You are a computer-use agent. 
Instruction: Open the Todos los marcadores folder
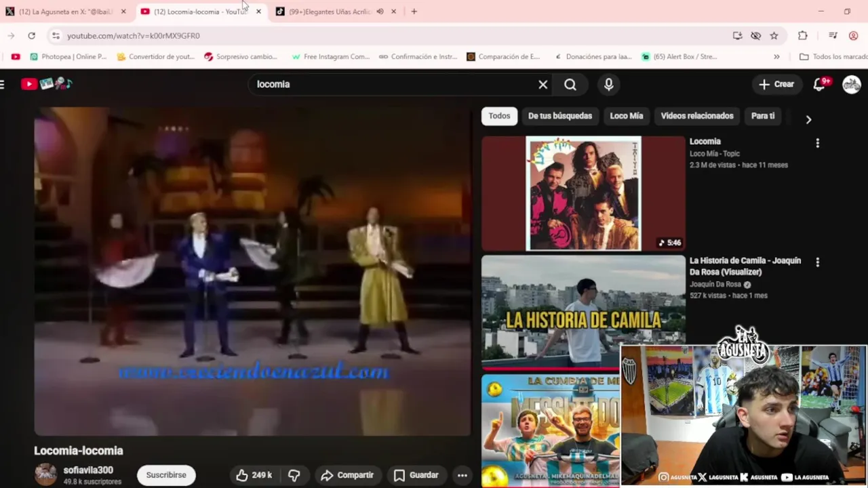pos(833,56)
